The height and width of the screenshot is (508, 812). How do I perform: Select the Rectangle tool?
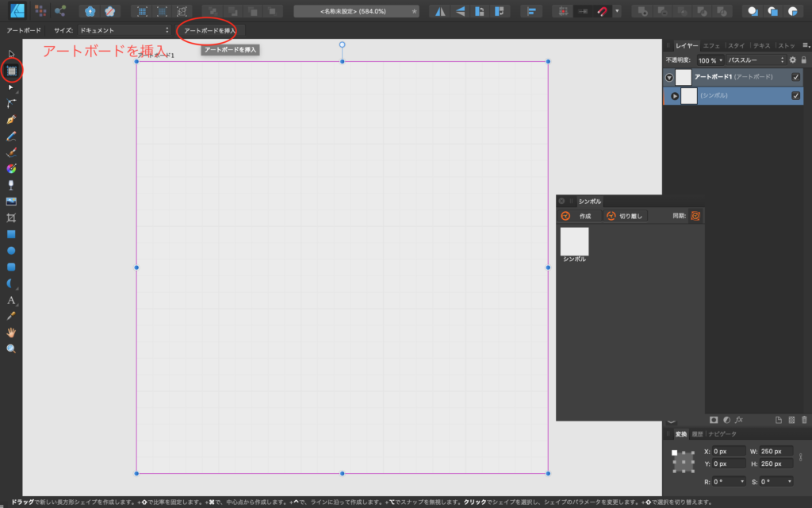11,234
